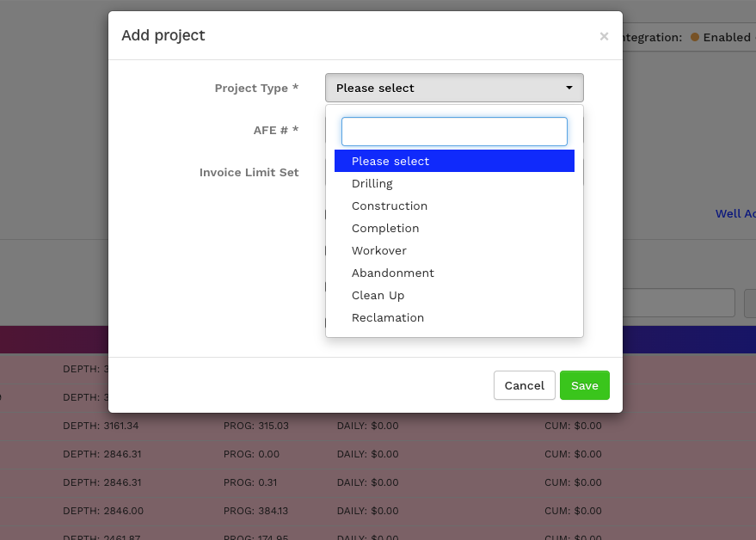The image size is (756, 540).
Task: Click the amber Enabled status indicator dot
Action: coord(693,37)
